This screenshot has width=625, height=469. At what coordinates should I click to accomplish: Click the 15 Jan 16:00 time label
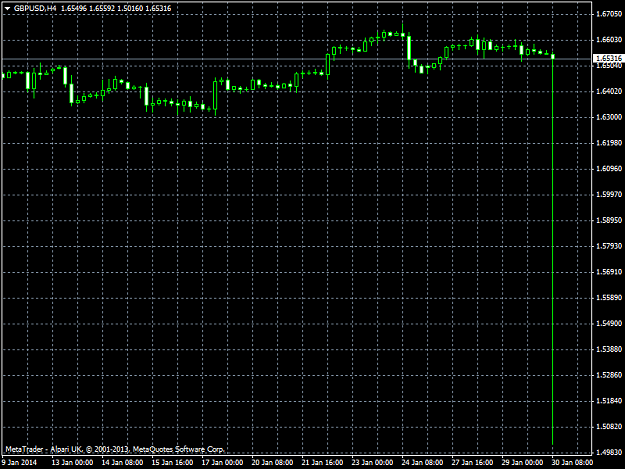click(173, 462)
